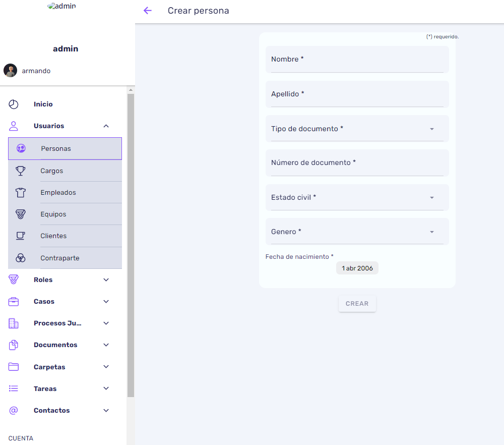
Task: Click the CUENTA section heading
Action: pos(21,438)
